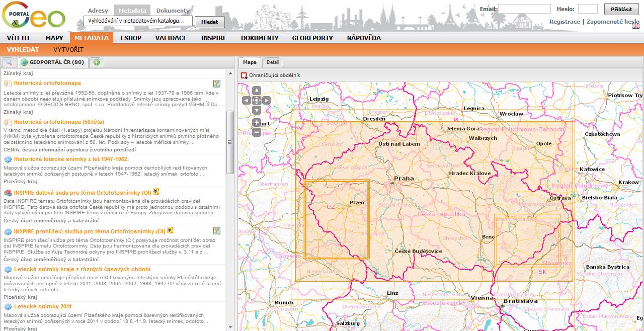This screenshot has height=331, width=644.
Task: Pan the map north with up arrow
Action: click(x=256, y=91)
